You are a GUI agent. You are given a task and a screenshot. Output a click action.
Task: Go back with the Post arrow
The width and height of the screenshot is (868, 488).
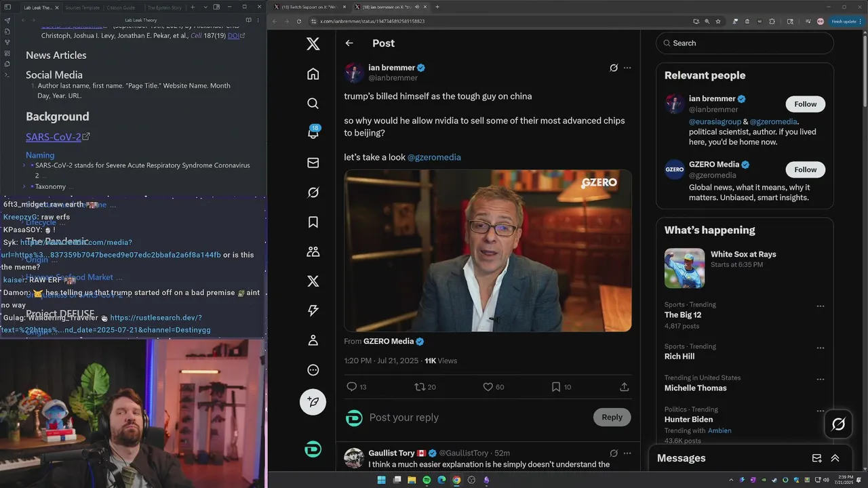tap(349, 43)
